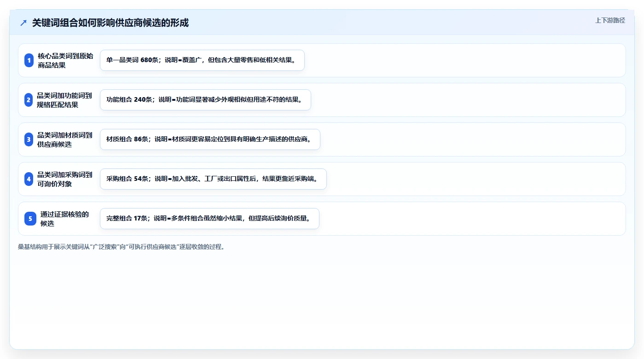Click the 上下游路径 label in header
Image resolution: width=644 pixels, height=359 pixels.
click(610, 20)
